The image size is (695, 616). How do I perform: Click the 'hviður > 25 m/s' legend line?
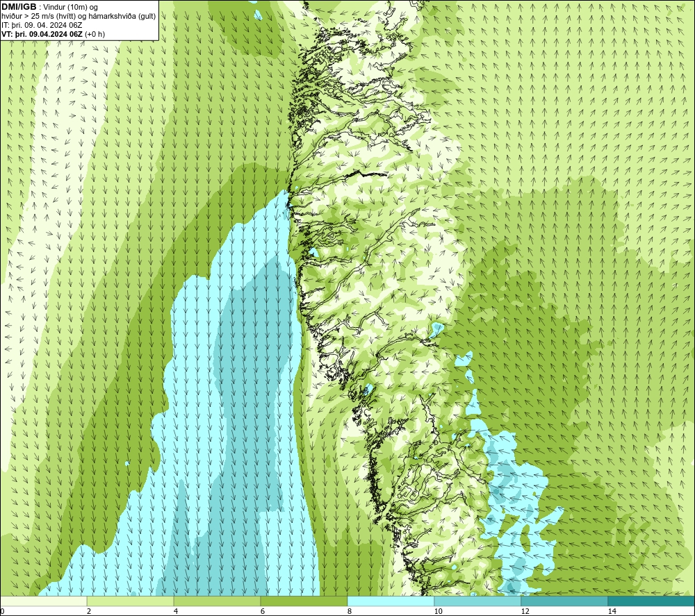[x=79, y=17]
